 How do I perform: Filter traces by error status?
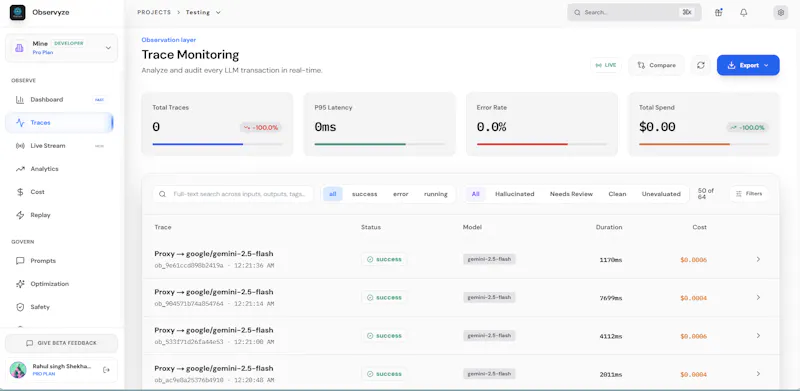point(401,194)
